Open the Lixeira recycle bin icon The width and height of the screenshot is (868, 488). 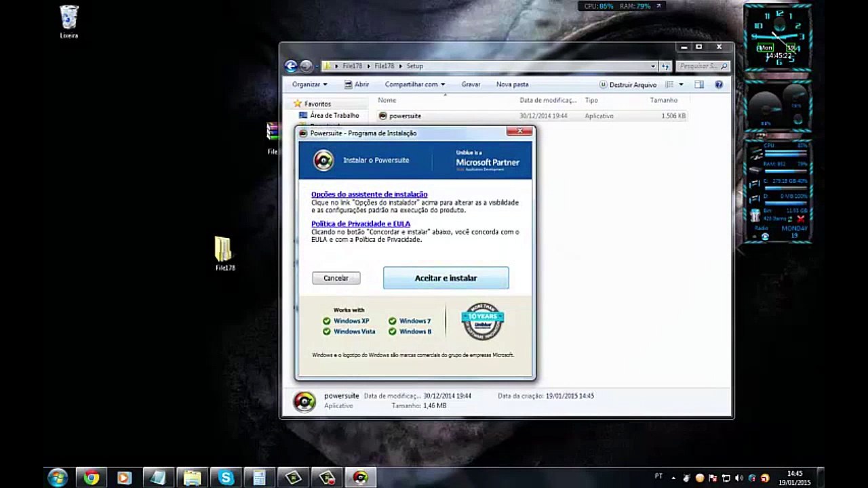[x=69, y=22]
